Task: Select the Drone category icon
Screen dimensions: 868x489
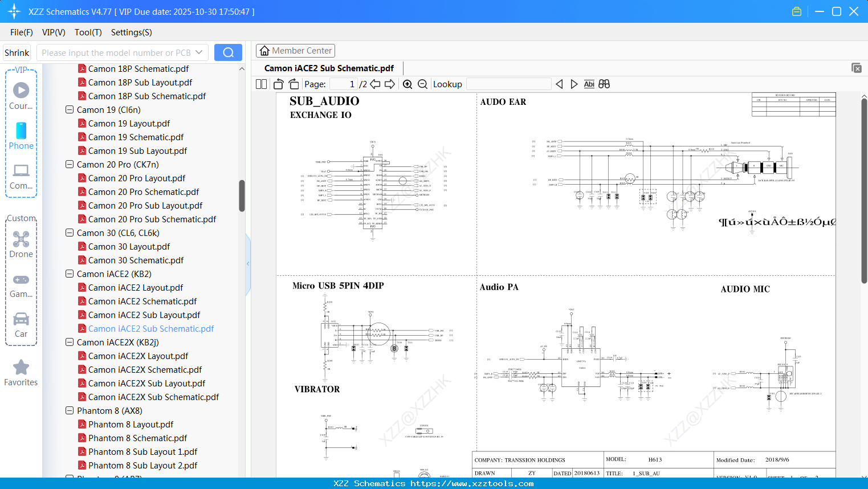Action: click(21, 239)
